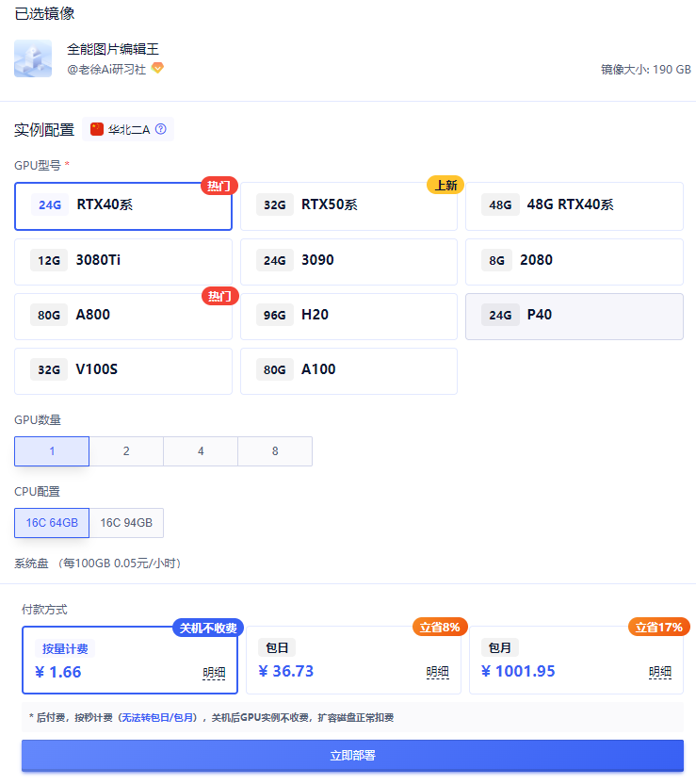Click the 立即部署 deploy button
Image resolution: width=696 pixels, height=784 pixels.
[352, 756]
